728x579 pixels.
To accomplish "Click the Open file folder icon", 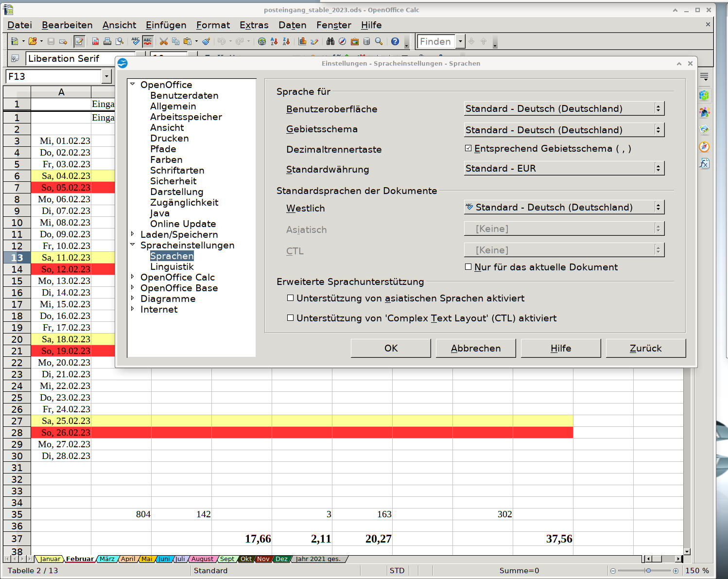I will [33, 41].
